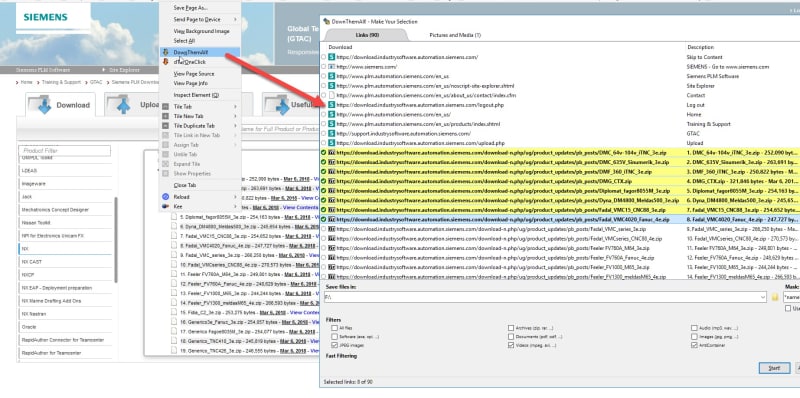Click the Start button
800x398 pixels.
point(774,368)
